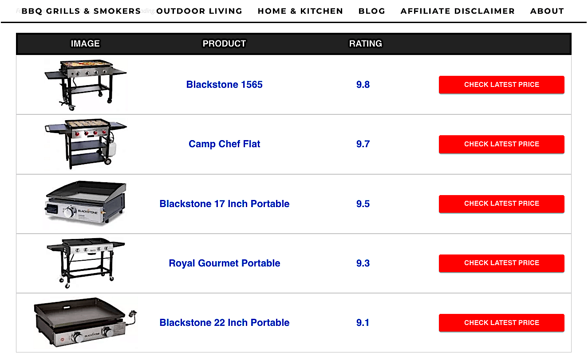Check latest price for Camp Chef Flat
Screen dimensions: 588x364
click(501, 144)
